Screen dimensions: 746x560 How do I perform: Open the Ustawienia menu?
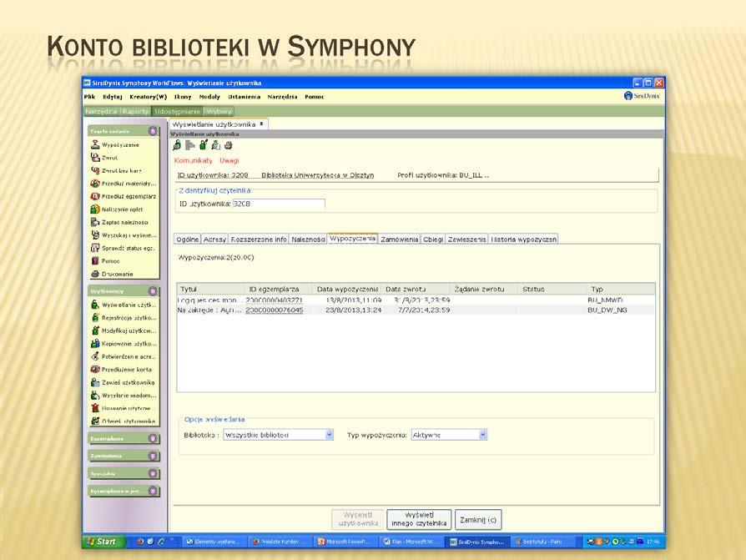point(244,97)
